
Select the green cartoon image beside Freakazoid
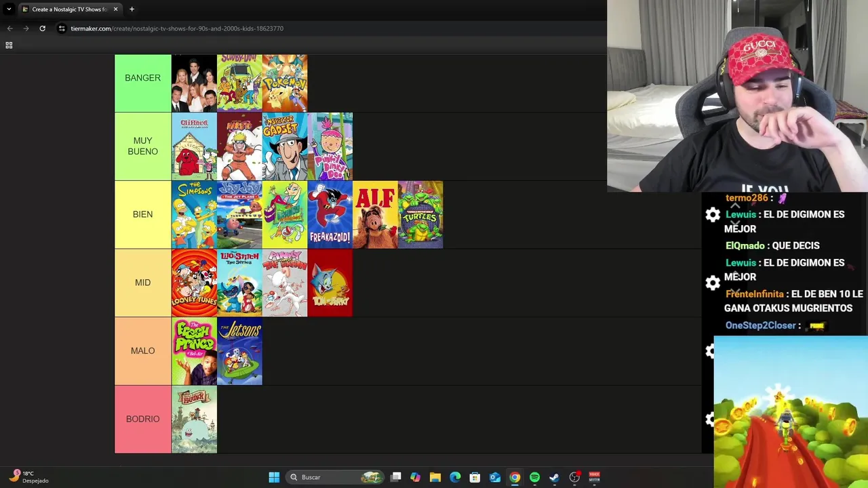pyautogui.click(x=285, y=214)
